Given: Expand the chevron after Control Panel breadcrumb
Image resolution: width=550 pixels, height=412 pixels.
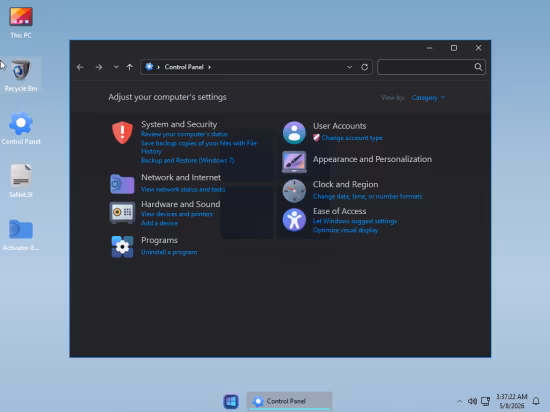Looking at the screenshot, I should tap(209, 67).
